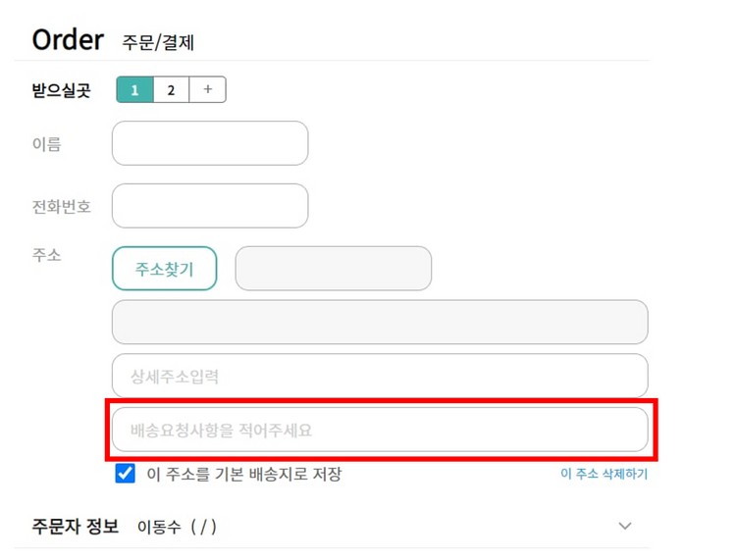Screen dimensions: 736x560
Task: Click the 주문자 정보 section title
Action: click(76, 527)
